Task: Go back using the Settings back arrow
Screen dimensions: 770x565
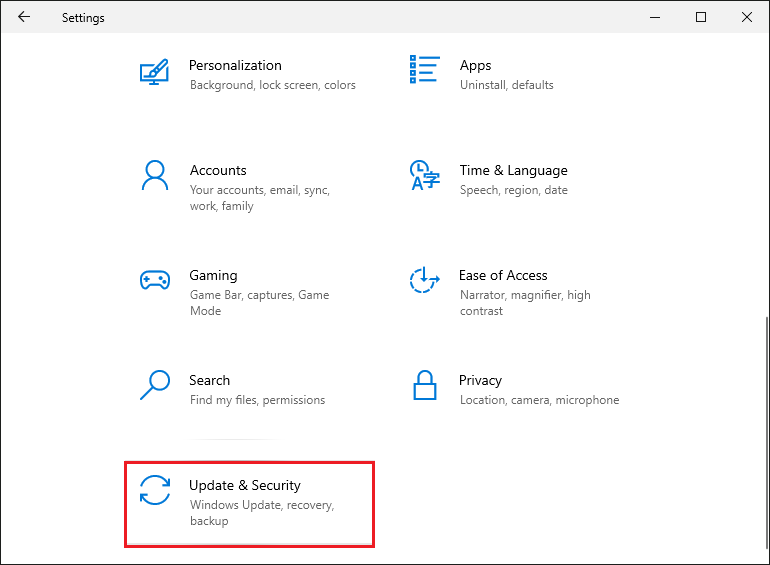Action: pos(24,17)
